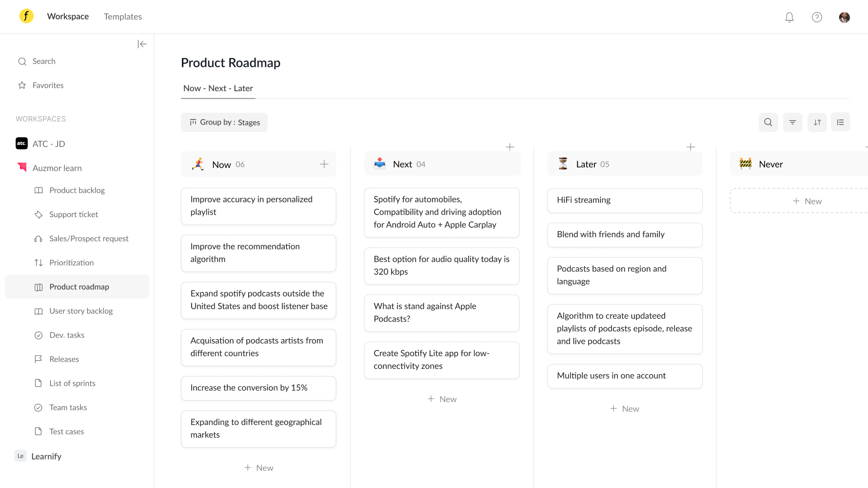
Task: Click the sidebar Search field
Action: (44, 61)
